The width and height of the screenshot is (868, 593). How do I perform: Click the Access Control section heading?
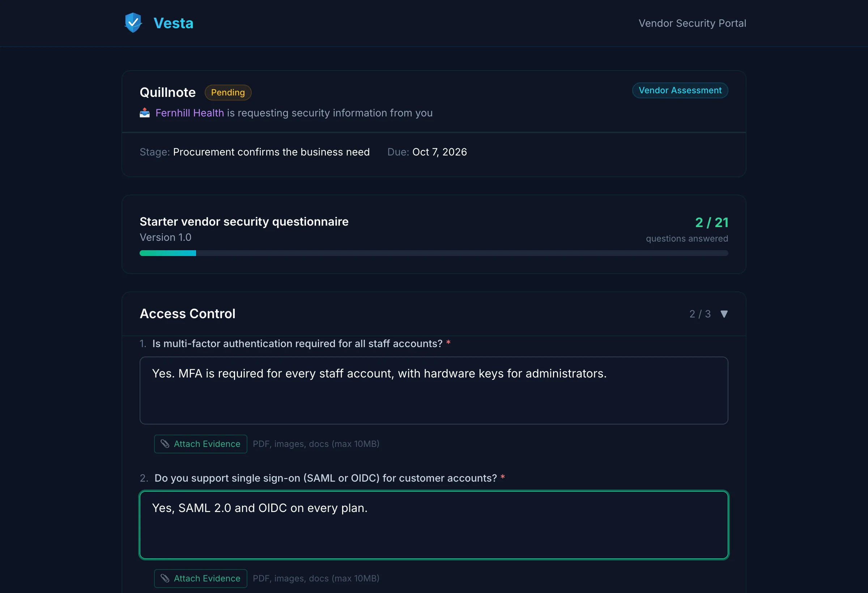click(187, 314)
